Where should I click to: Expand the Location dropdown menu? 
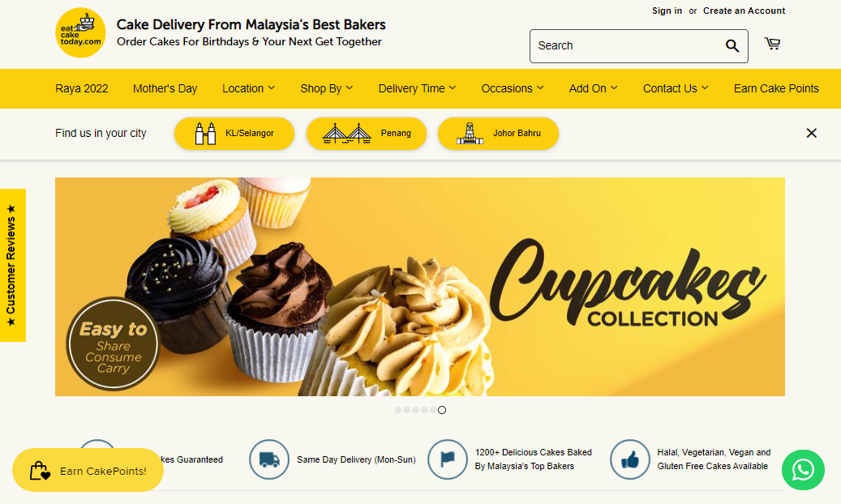[248, 88]
